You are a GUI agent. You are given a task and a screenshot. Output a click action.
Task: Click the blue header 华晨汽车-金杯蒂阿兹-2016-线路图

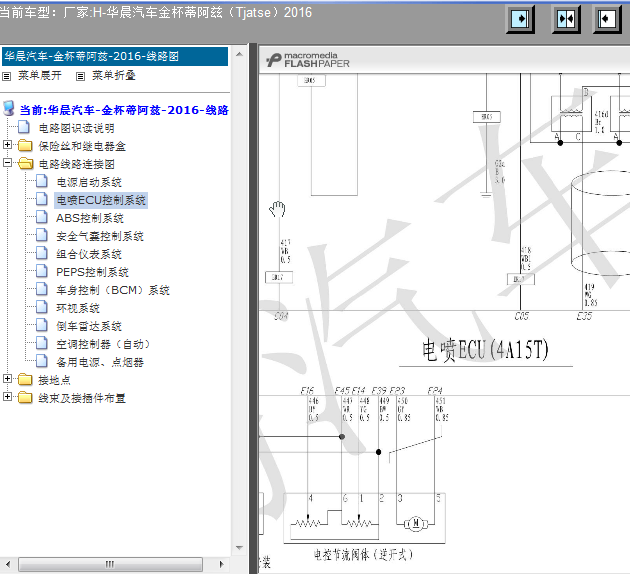[x=115, y=56]
